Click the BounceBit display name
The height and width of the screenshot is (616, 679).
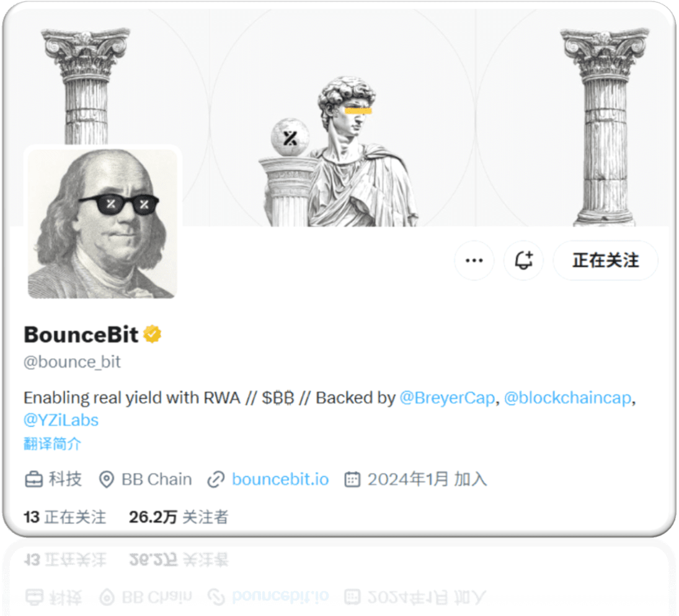[81, 335]
